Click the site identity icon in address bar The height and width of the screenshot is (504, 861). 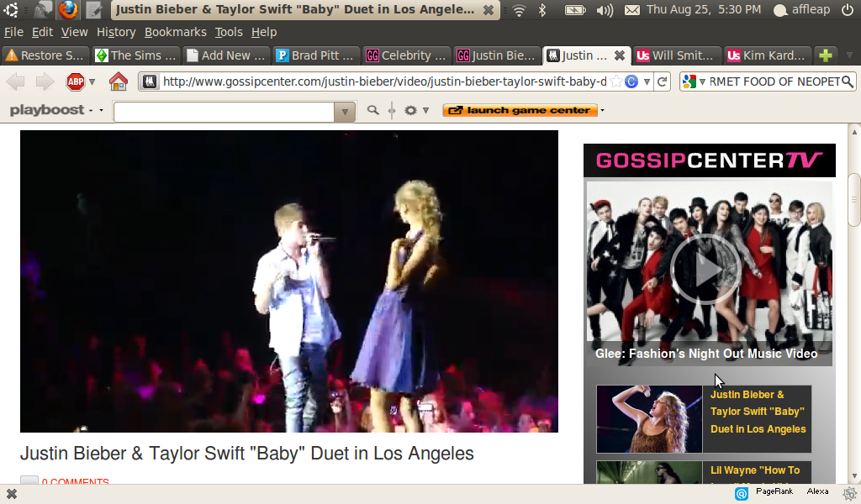tap(150, 81)
